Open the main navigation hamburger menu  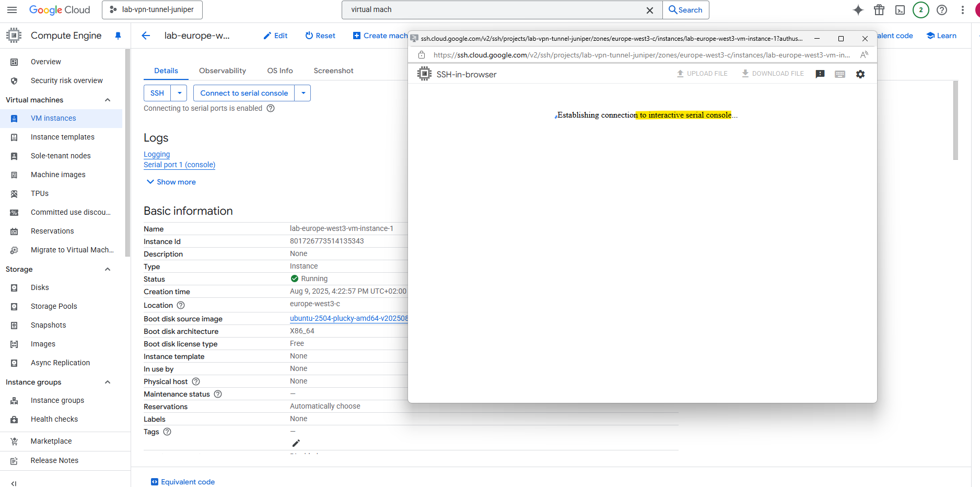point(12,10)
